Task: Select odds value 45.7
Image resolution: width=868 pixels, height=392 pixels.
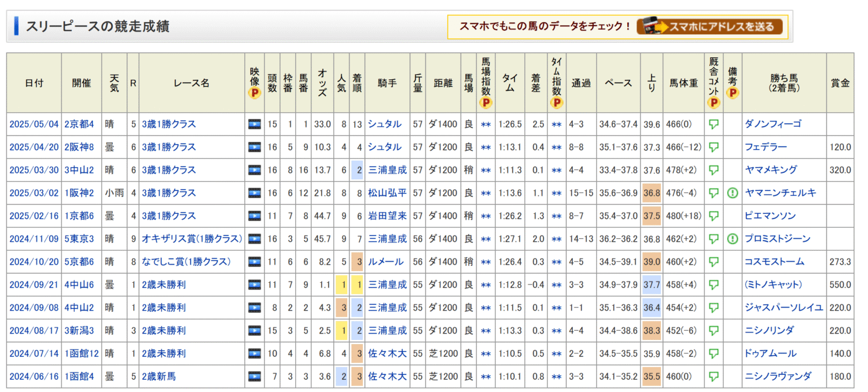Action: 322,239
